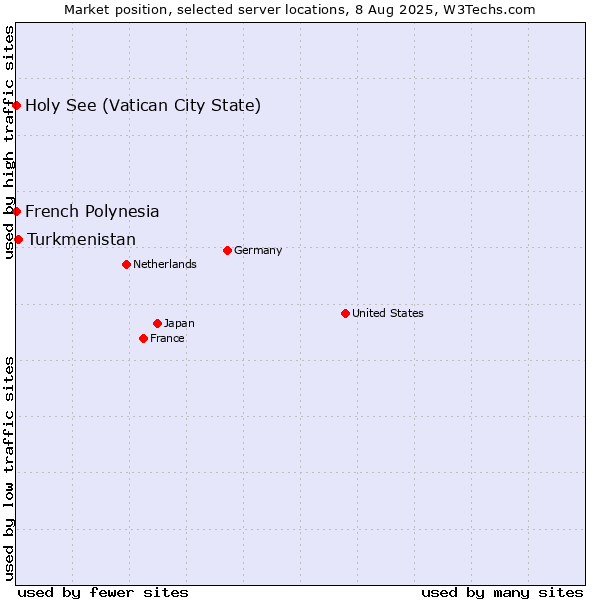The image size is (600, 600).
Task: Click the 'Holy See (Vatican City State)' label
Action: pyautogui.click(x=143, y=106)
